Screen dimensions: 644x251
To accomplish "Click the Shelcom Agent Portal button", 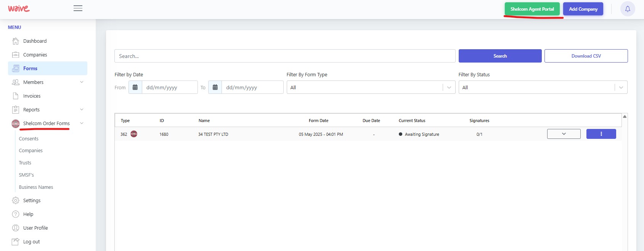I will (x=532, y=9).
